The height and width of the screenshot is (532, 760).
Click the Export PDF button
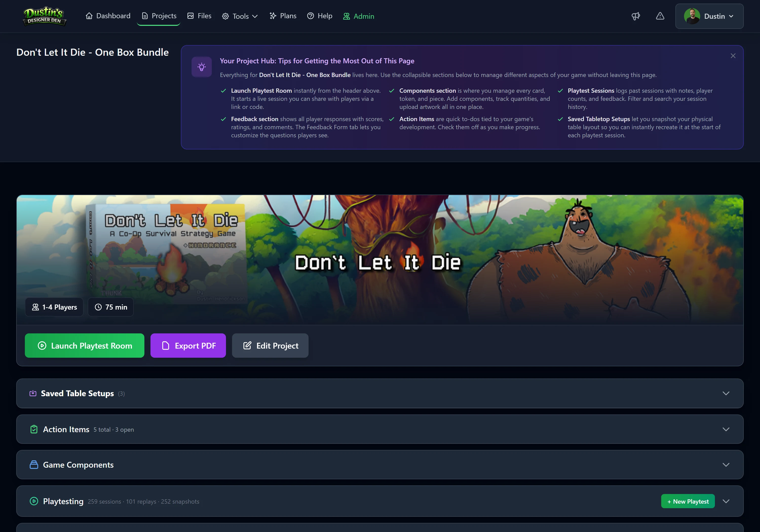pyautogui.click(x=188, y=345)
